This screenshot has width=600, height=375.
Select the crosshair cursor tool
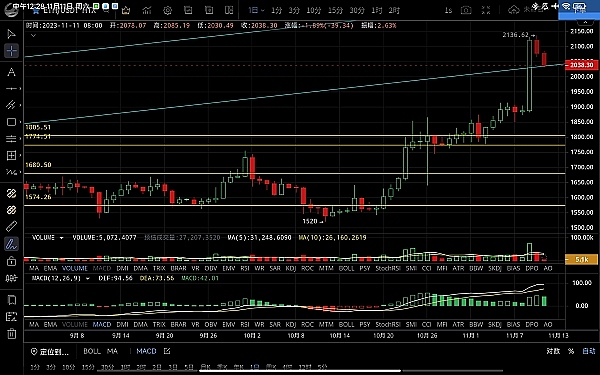coord(11,51)
